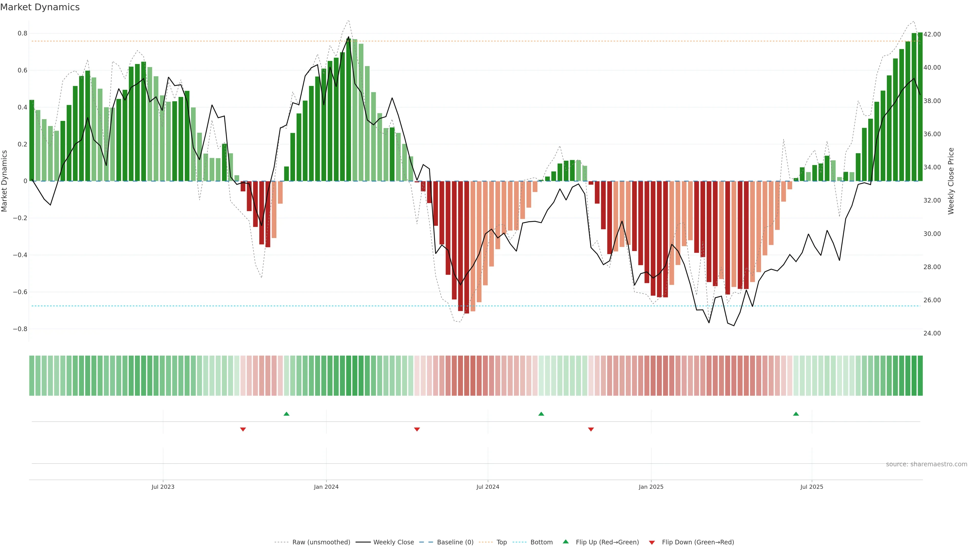
Task: Click the flip-up triangle near Aug 2024
Action: click(x=541, y=414)
